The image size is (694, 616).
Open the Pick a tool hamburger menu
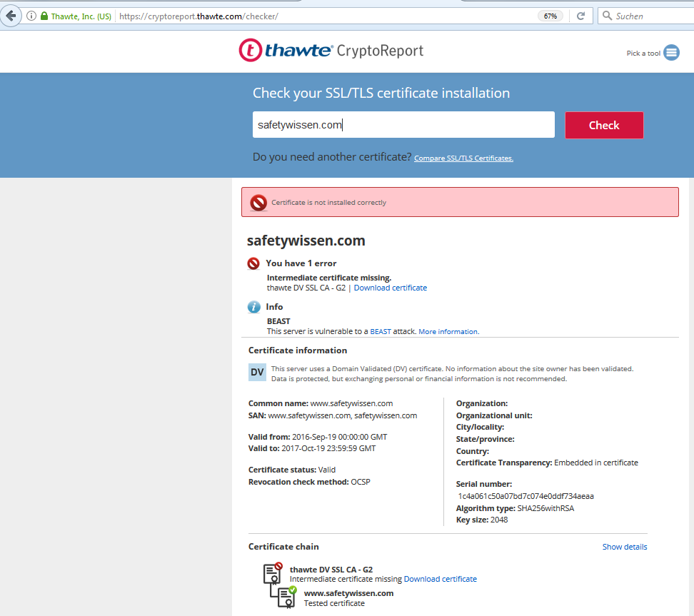pyautogui.click(x=671, y=53)
